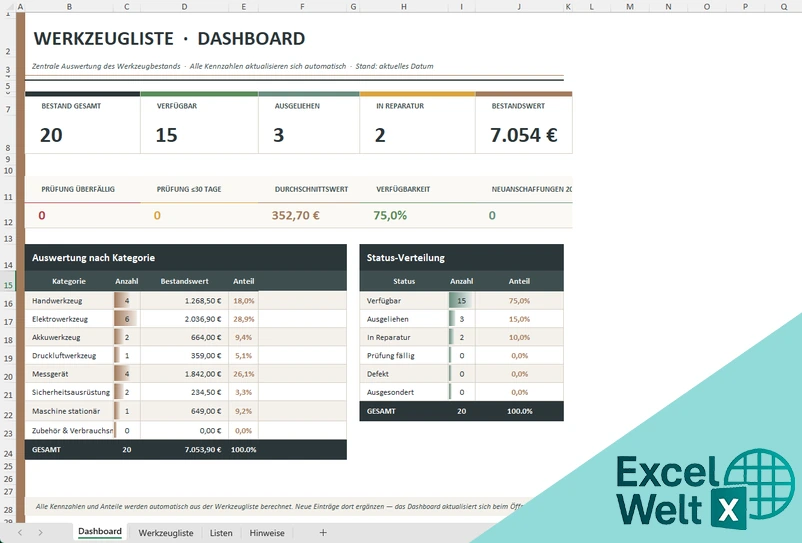
Task: Select column J header
Action: pyautogui.click(x=519, y=7)
